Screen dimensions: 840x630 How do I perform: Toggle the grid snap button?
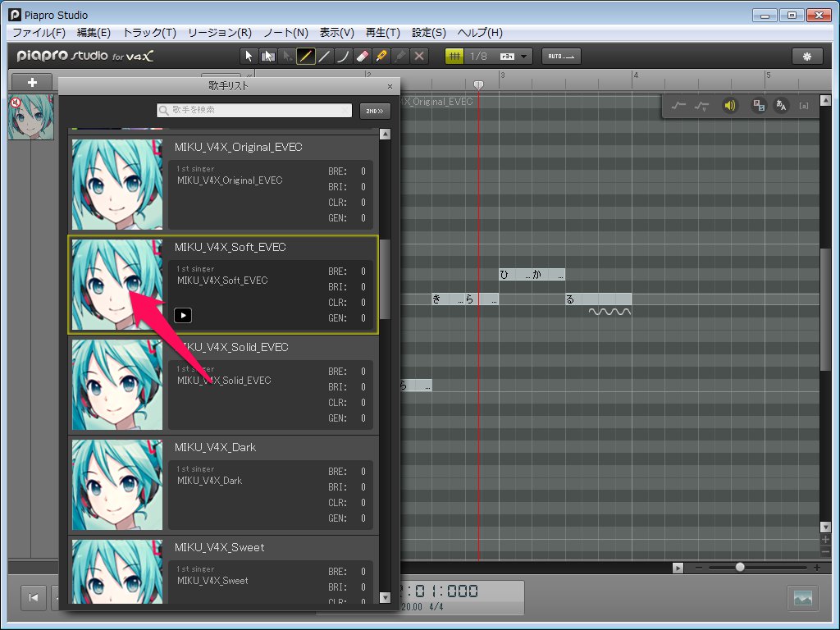coord(454,56)
